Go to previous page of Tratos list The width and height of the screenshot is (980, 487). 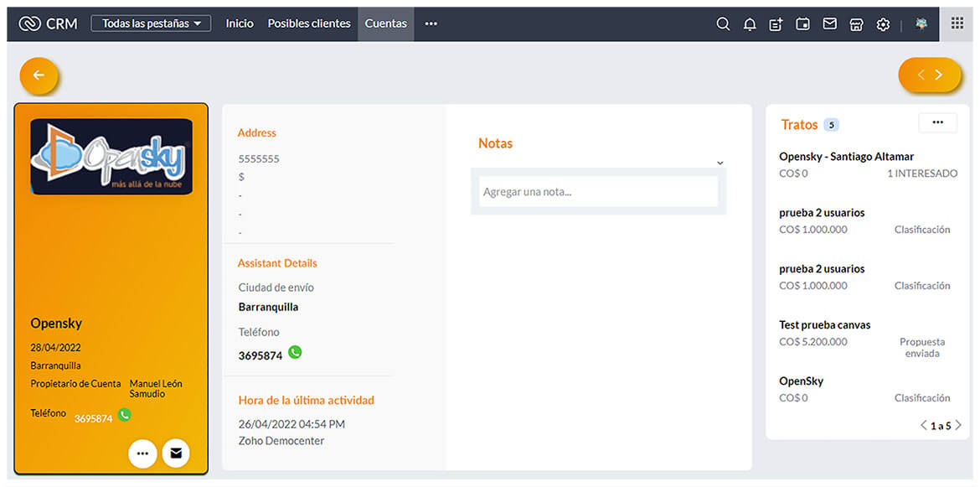(x=924, y=426)
